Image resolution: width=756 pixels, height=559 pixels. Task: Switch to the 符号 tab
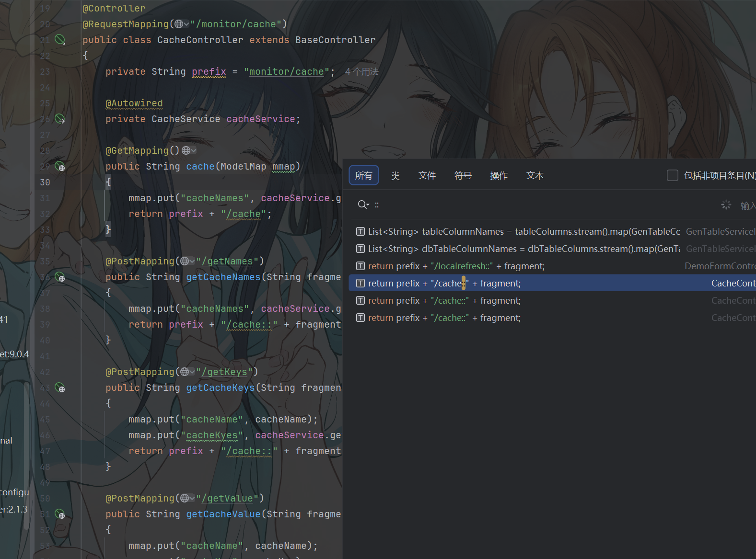[463, 175]
